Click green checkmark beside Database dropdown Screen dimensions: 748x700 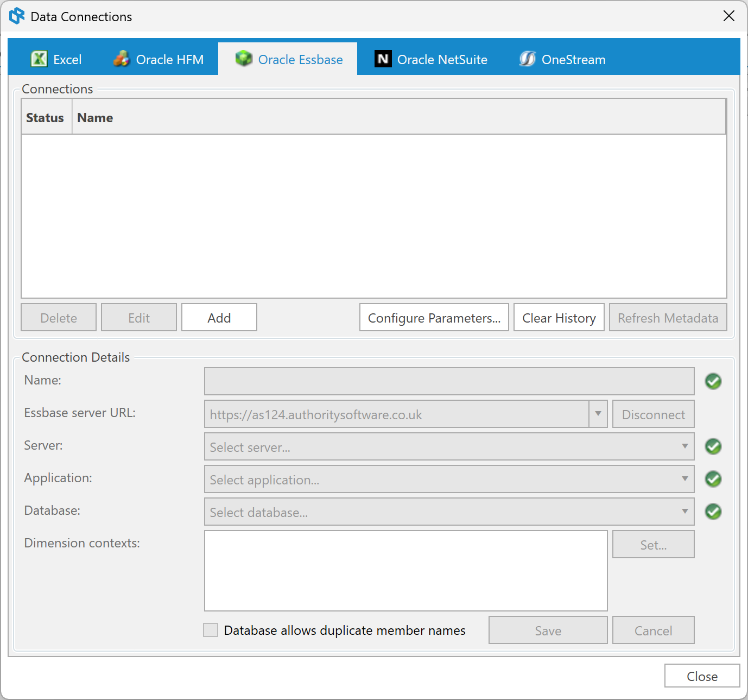pyautogui.click(x=713, y=512)
